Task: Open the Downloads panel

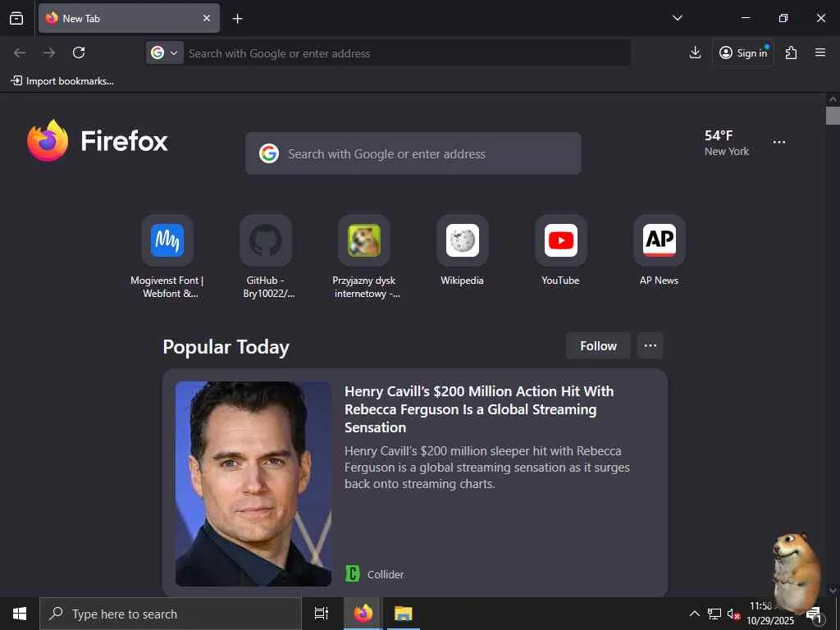Action: click(x=695, y=52)
